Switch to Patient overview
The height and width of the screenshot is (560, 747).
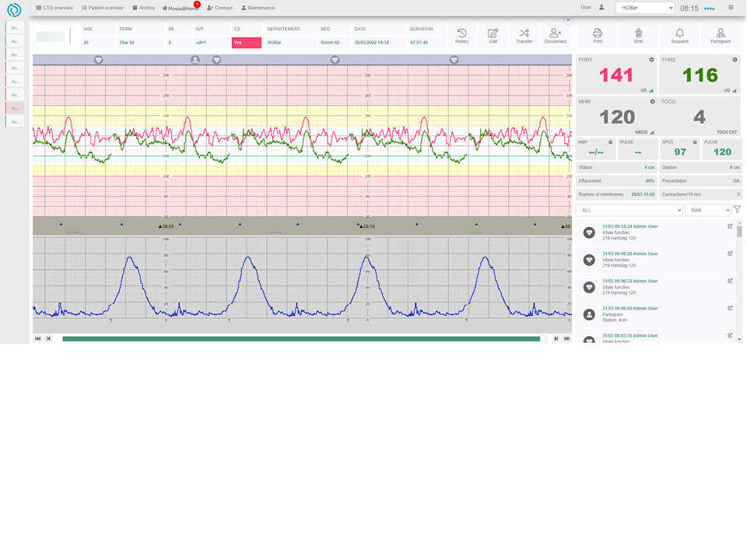click(103, 8)
